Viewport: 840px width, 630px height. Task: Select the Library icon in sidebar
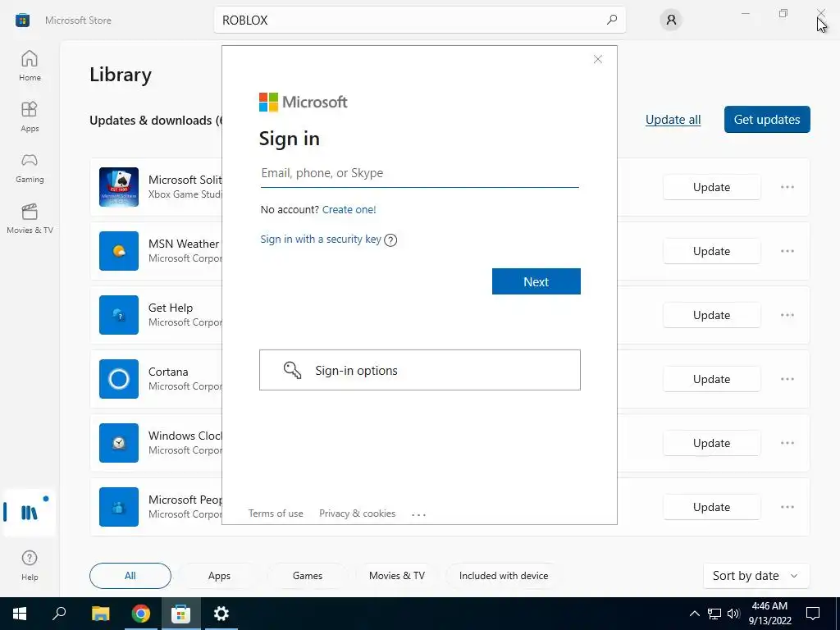[29, 512]
